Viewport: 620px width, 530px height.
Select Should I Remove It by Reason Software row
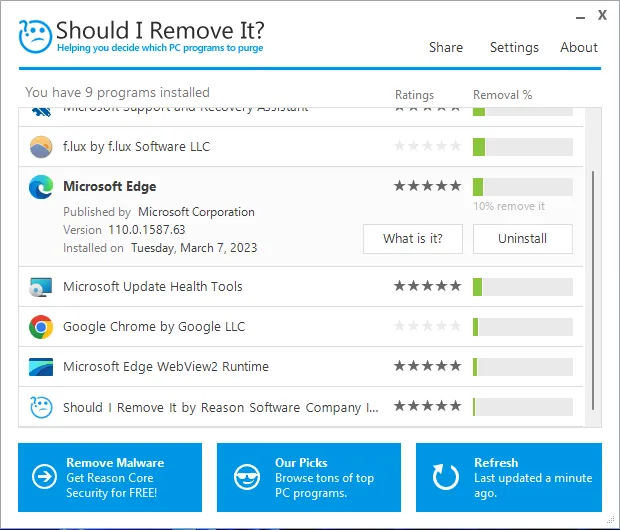pos(301,407)
